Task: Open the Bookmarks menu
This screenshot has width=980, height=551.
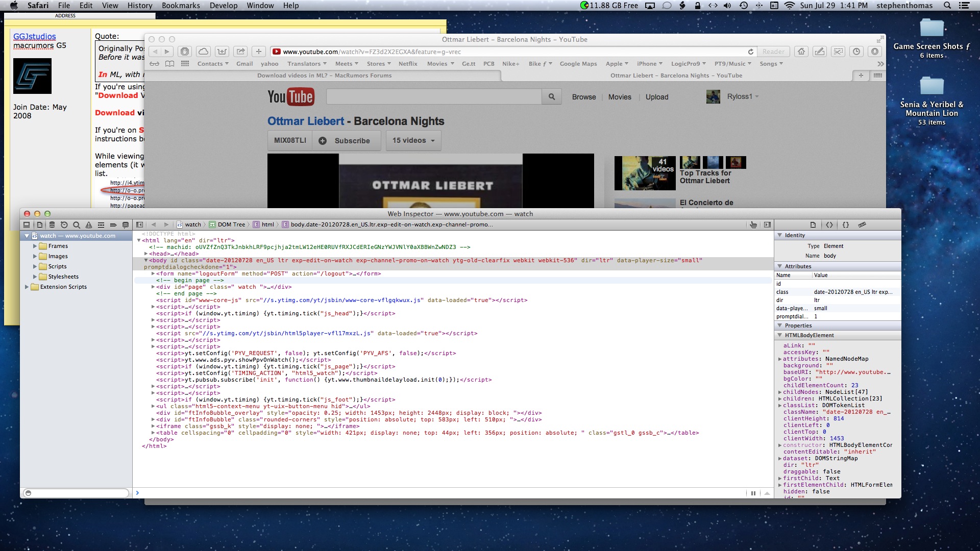Action: click(x=181, y=6)
